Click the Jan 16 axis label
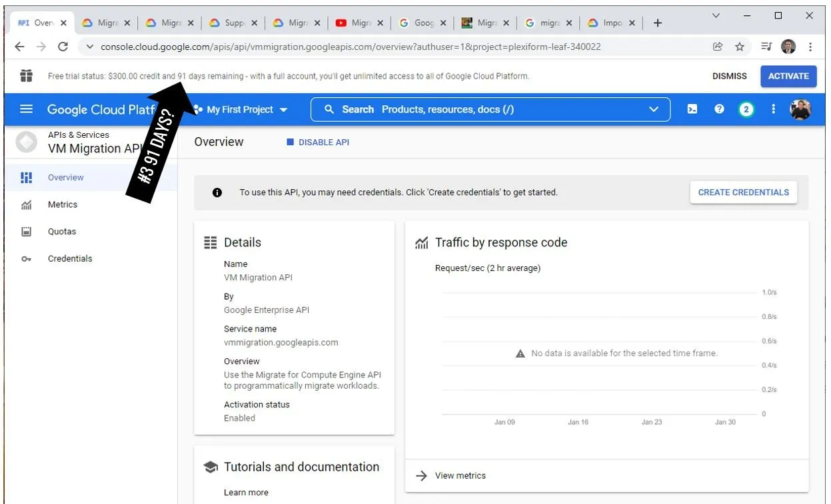The width and height of the screenshot is (831, 504). coord(578,422)
